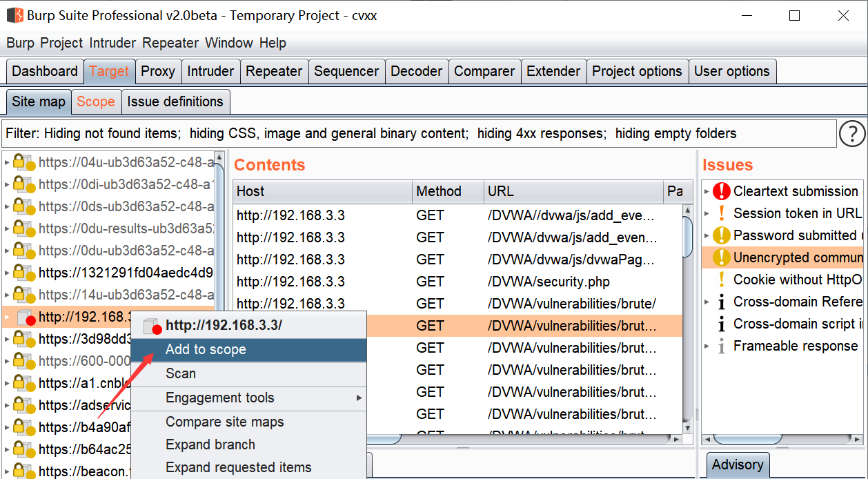Click the lock icon of https://b4a90af host
Screen dimensions: 868x479
pyautogui.click(x=24, y=427)
